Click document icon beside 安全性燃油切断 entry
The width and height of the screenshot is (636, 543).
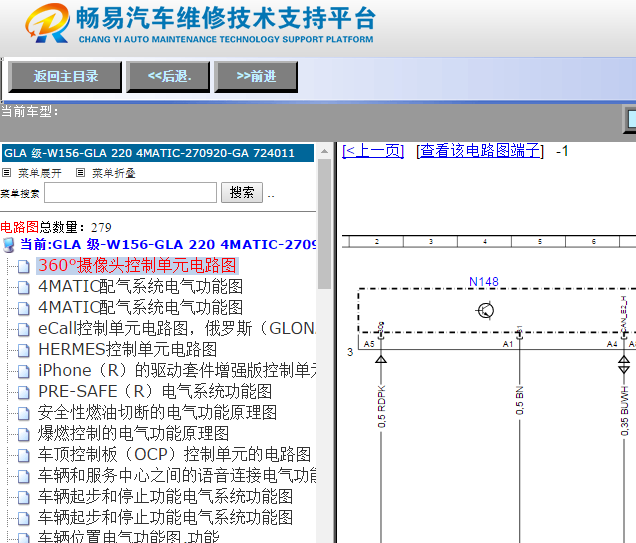tap(24, 413)
